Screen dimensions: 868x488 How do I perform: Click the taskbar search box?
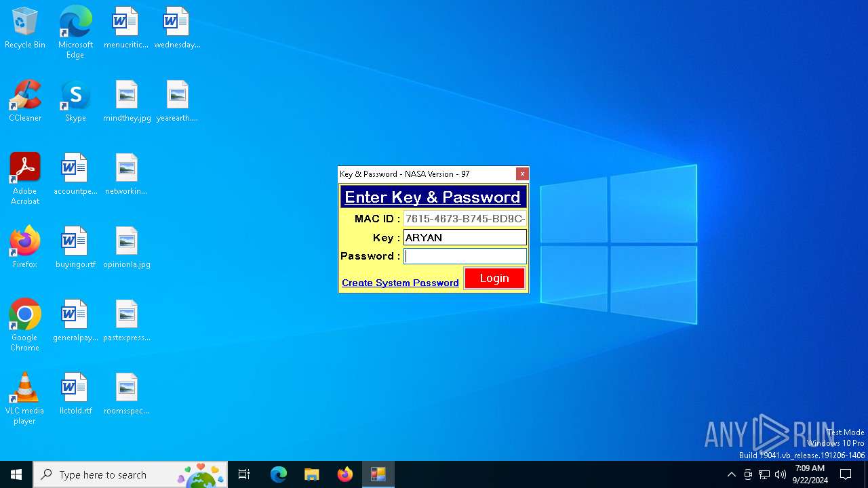[x=130, y=474]
